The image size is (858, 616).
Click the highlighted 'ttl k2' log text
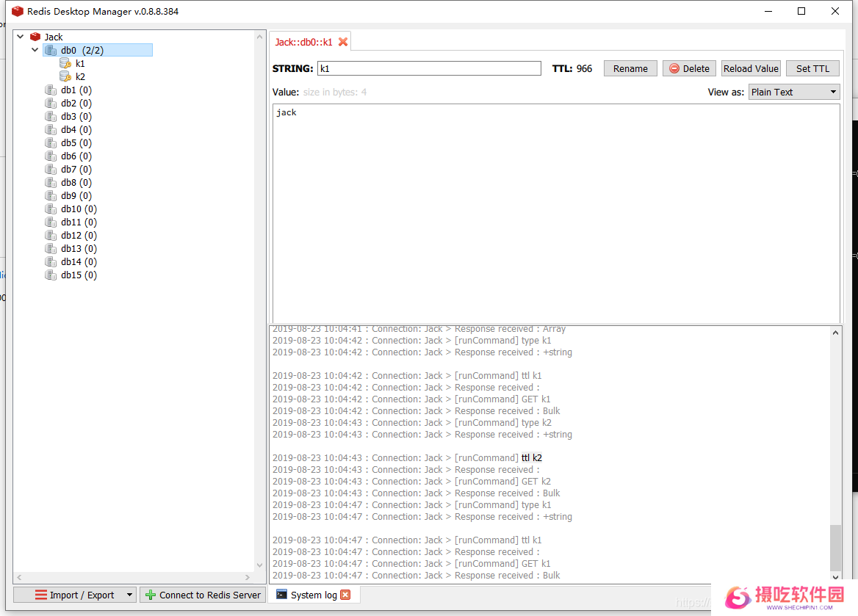click(x=531, y=458)
